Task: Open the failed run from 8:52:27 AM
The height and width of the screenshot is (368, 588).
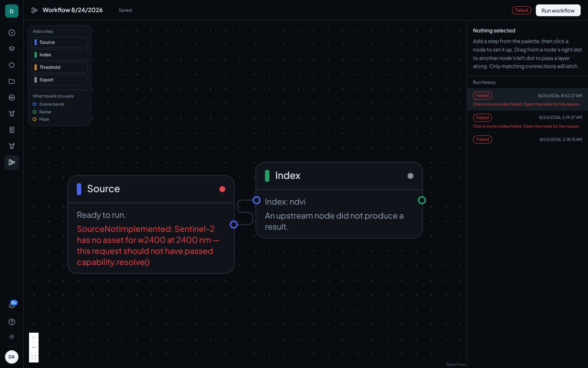Action: tap(527, 100)
